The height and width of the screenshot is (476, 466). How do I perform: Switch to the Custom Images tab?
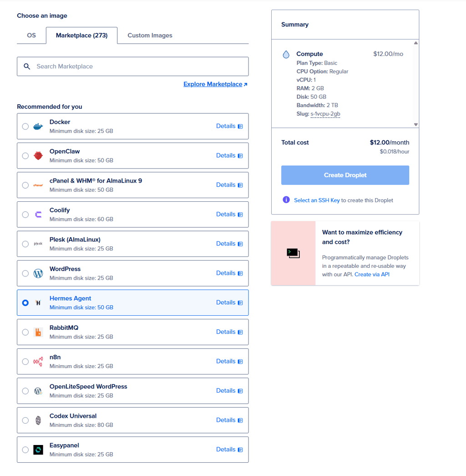(x=150, y=35)
